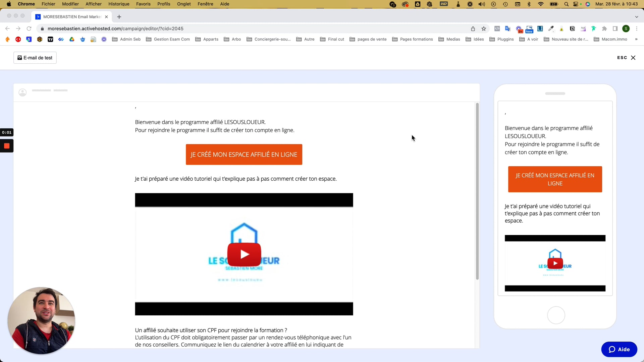Play the YouTube video in mobile preview
The width and height of the screenshot is (644, 362).
point(555,263)
